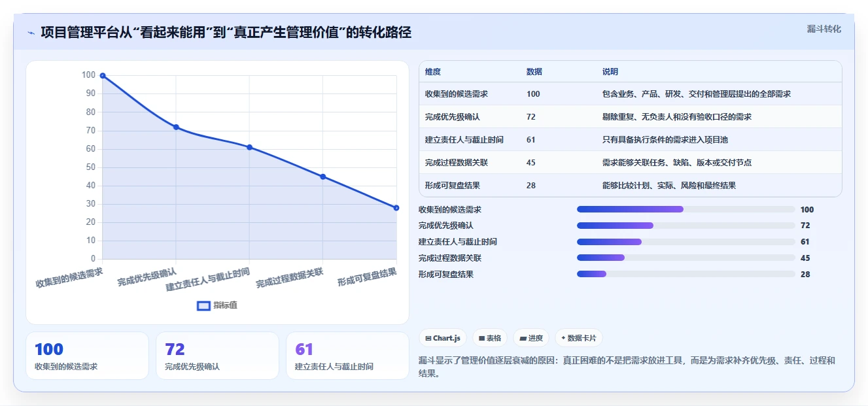Click the chart data point at value 28
The width and height of the screenshot is (868, 406).
[x=396, y=208]
